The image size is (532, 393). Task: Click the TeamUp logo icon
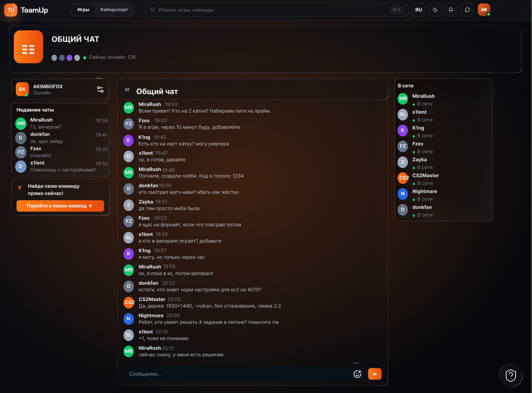click(x=11, y=10)
